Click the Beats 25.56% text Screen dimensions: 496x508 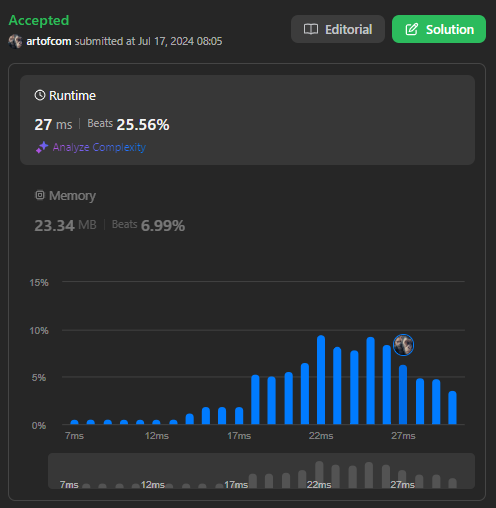[128, 124]
